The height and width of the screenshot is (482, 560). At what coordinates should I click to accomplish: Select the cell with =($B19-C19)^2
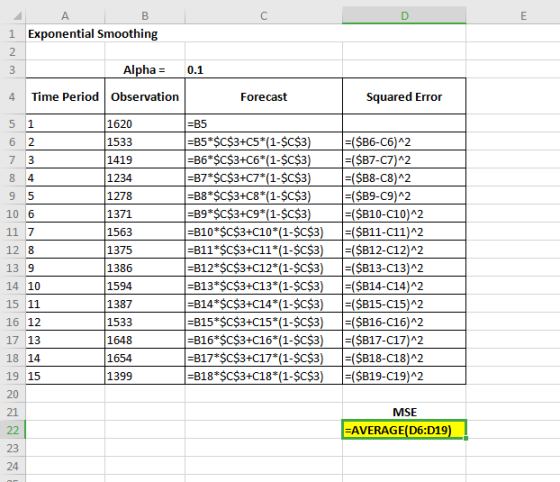point(404,376)
